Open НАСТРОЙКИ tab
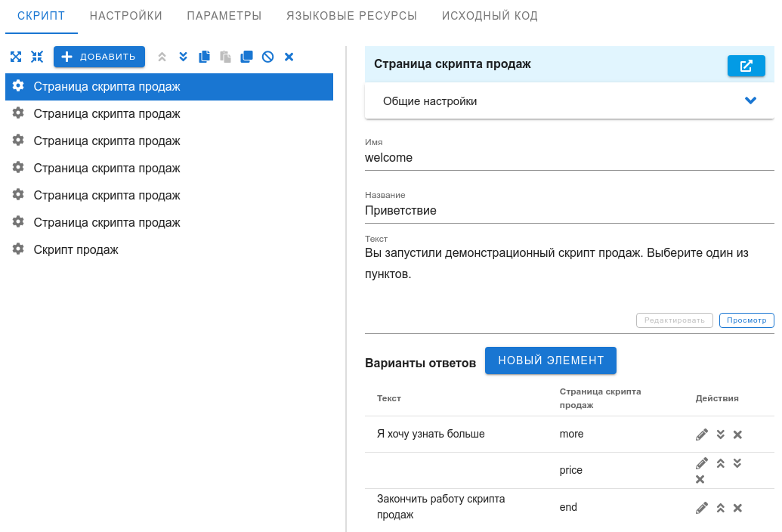 (125, 16)
